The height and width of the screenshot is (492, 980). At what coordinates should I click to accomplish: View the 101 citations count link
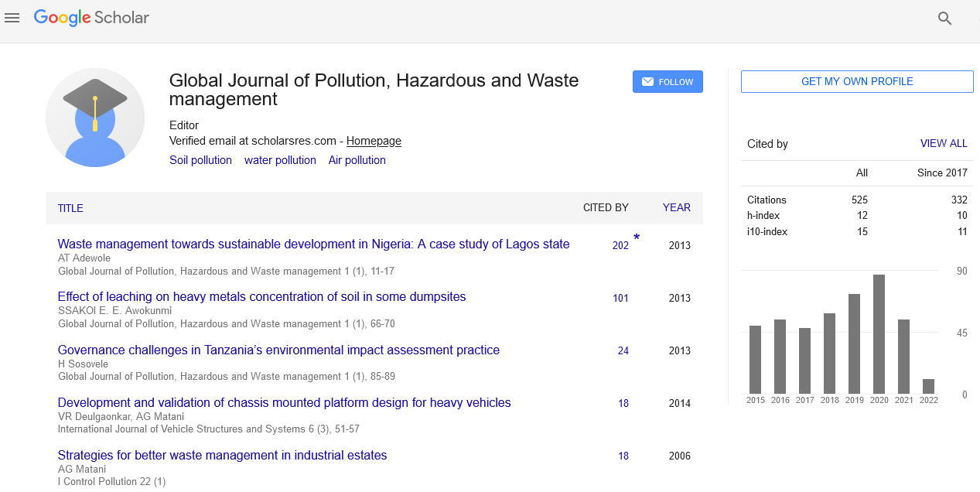point(620,298)
